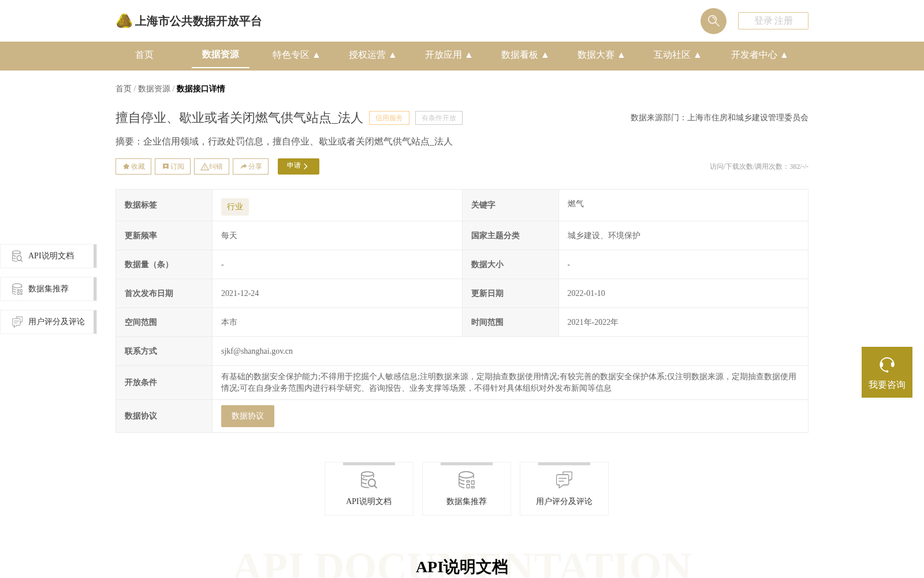
Task: Click the dataset recommendation icon in sidebar
Action: point(17,289)
